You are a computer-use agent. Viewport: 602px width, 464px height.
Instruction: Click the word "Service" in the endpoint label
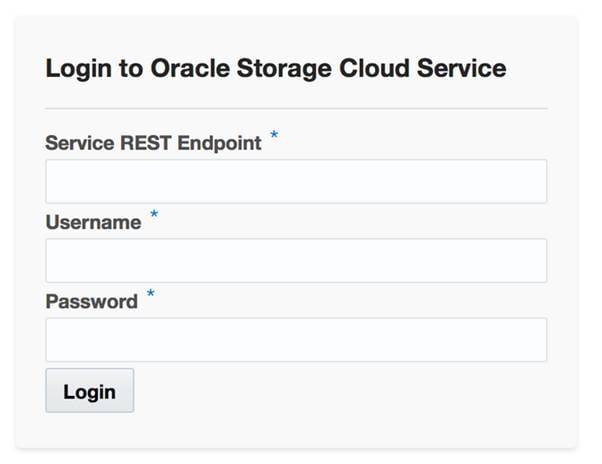pos(80,143)
